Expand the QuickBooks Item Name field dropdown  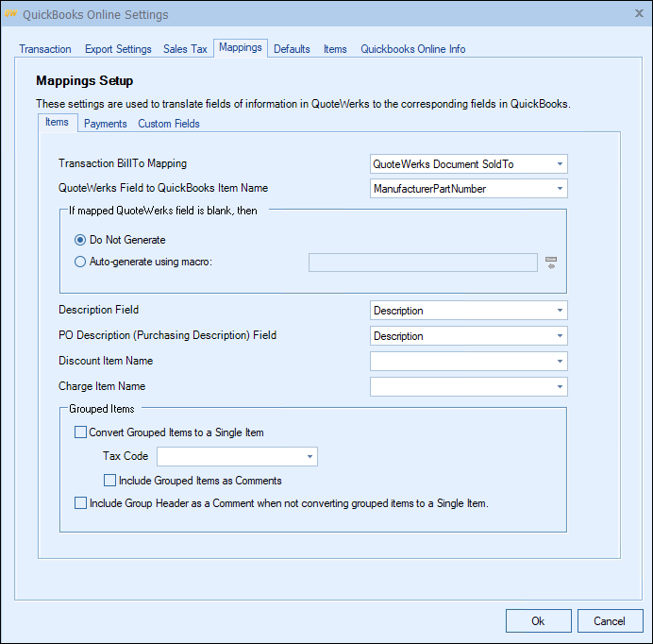click(560, 189)
